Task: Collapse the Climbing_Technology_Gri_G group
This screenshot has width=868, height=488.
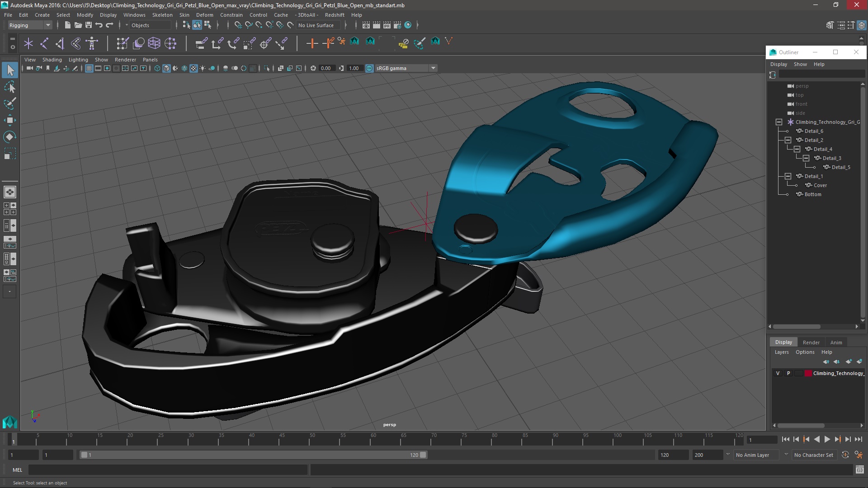Action: 779,122
